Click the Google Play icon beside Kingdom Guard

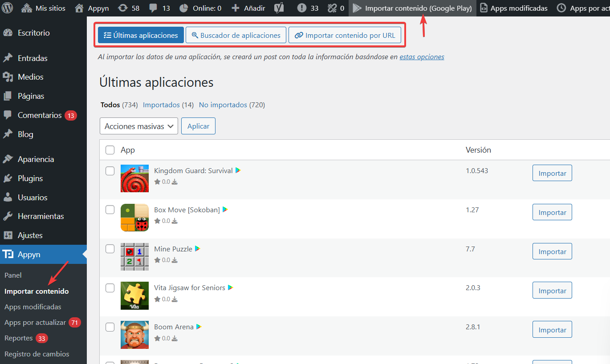pos(238,170)
